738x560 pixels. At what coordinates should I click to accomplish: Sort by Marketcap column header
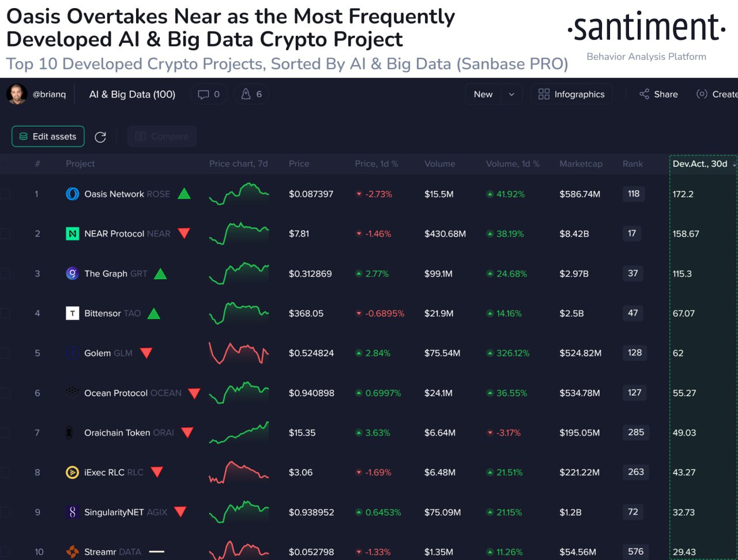click(581, 164)
